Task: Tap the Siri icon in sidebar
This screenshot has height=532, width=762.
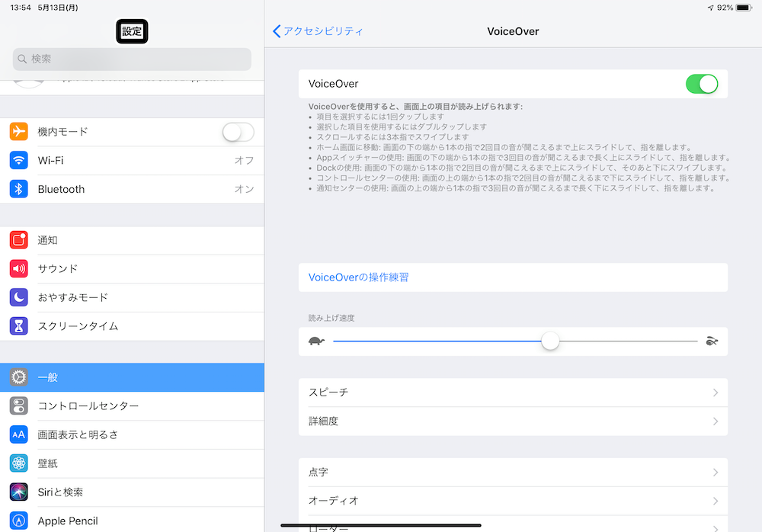Action: [18, 492]
